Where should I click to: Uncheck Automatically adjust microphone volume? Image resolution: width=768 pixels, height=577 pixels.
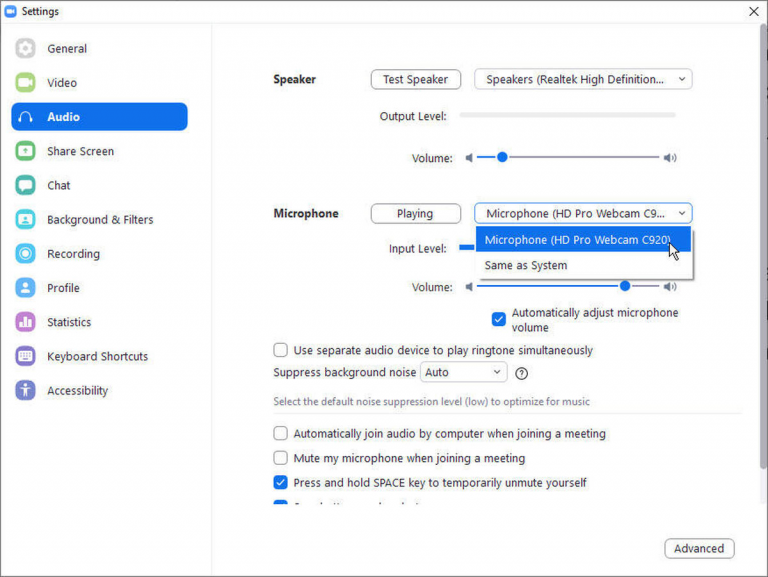pyautogui.click(x=499, y=319)
